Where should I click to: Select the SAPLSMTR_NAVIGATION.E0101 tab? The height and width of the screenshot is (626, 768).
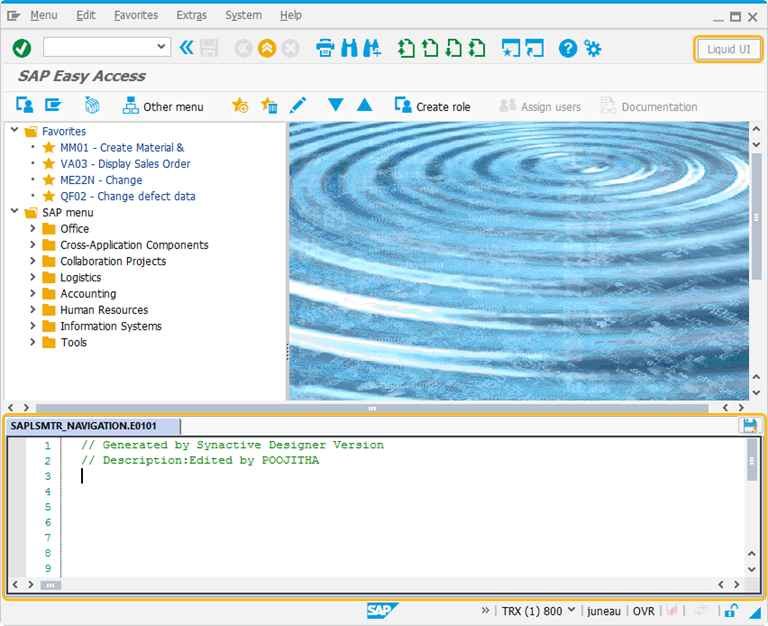coord(93,426)
